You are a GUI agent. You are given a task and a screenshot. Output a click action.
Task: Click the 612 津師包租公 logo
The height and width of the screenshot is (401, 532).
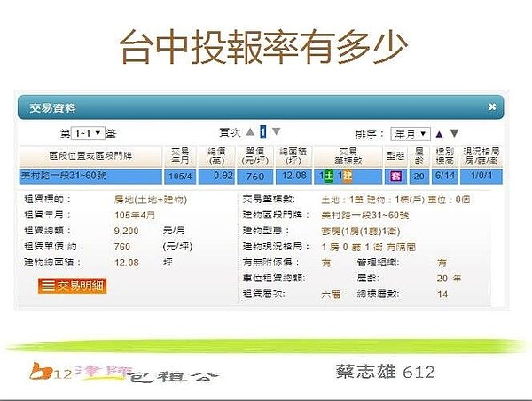click(123, 373)
